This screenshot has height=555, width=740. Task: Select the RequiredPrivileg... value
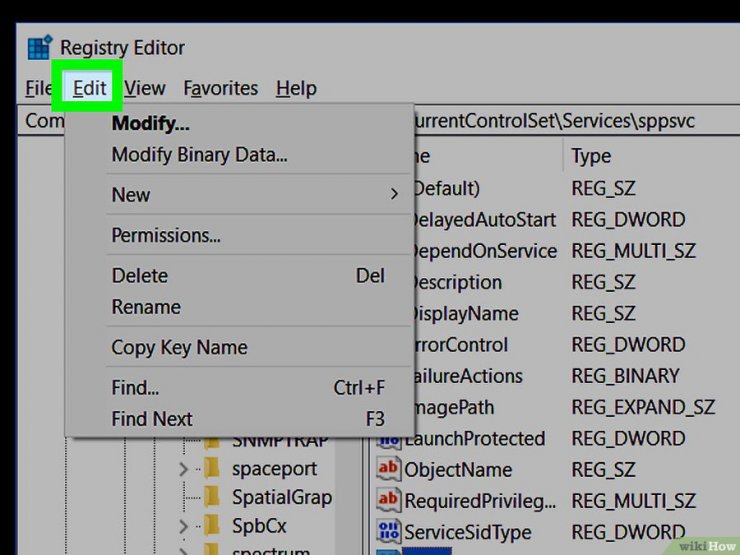point(480,501)
